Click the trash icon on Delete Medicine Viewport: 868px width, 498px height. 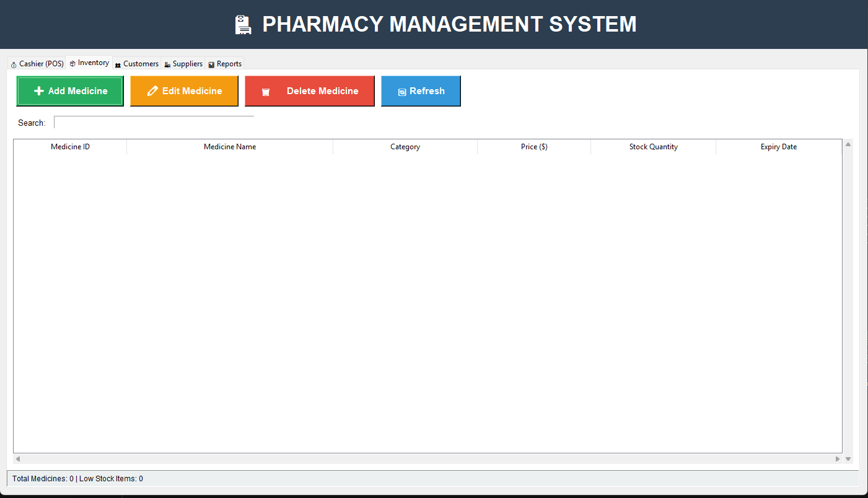tap(266, 90)
